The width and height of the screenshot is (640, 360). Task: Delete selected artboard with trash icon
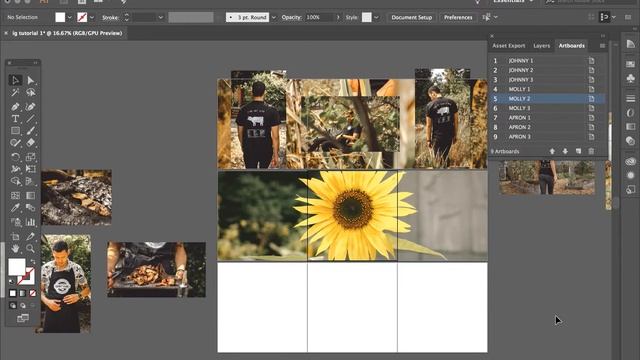pyautogui.click(x=591, y=151)
